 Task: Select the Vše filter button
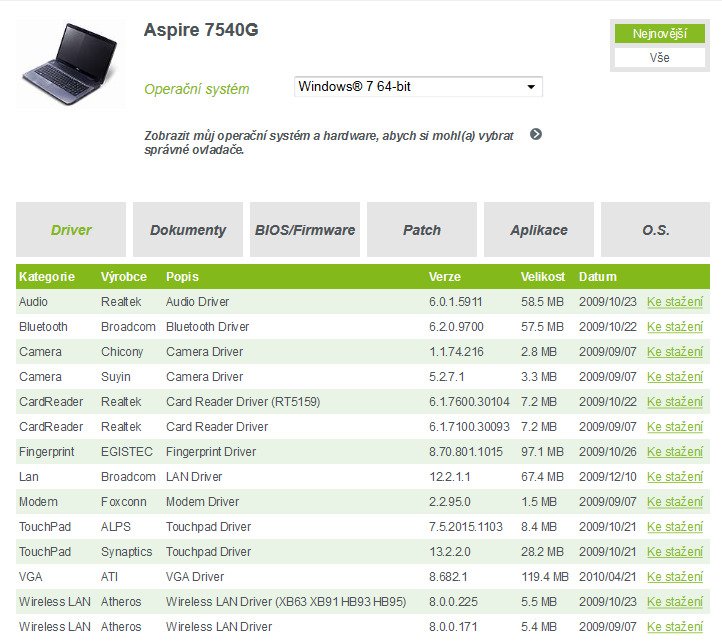coord(659,58)
